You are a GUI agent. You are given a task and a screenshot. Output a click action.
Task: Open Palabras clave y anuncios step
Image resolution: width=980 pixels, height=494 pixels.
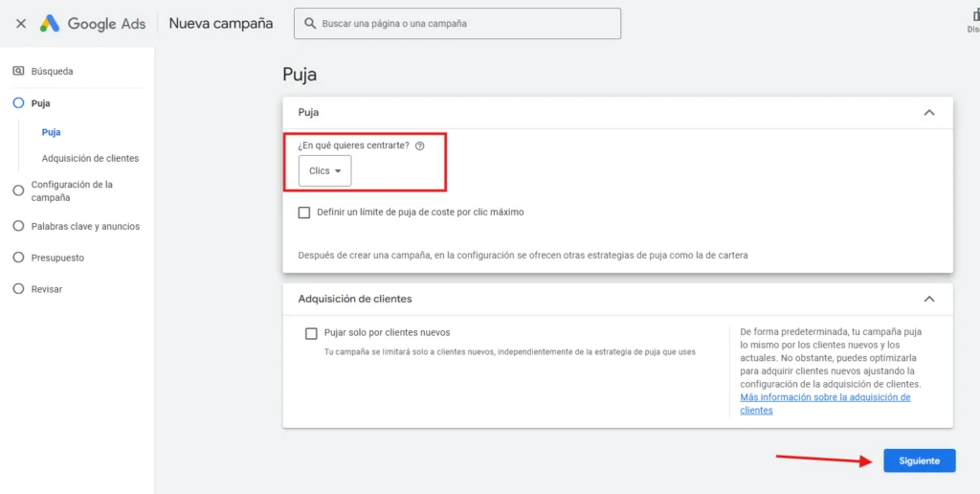(85, 227)
